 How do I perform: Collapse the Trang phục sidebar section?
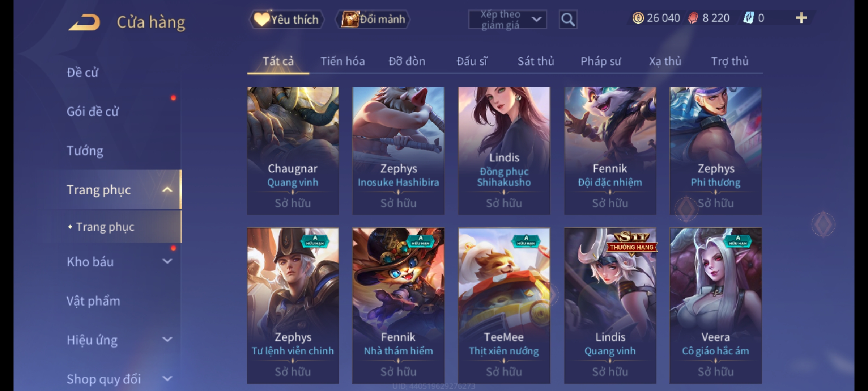(167, 190)
